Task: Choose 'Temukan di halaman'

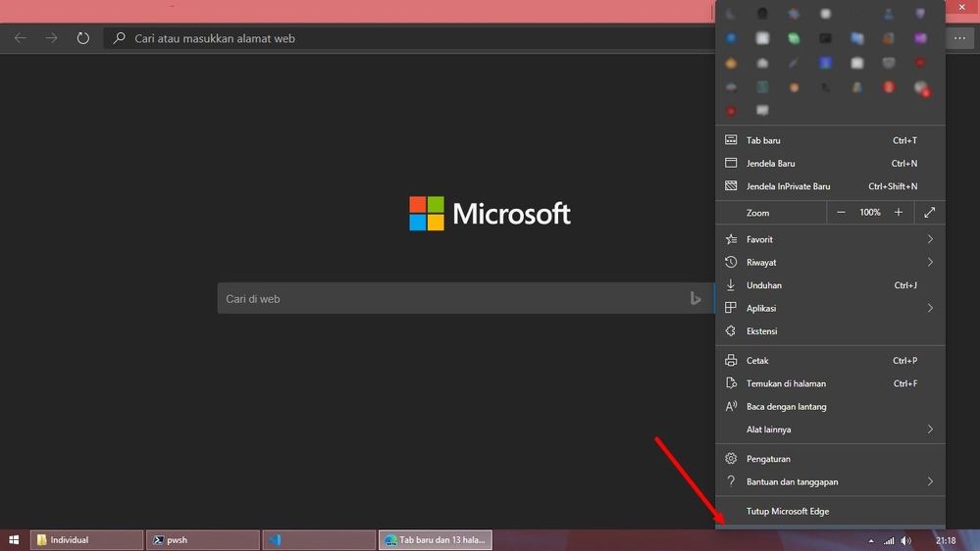Action: coord(830,383)
